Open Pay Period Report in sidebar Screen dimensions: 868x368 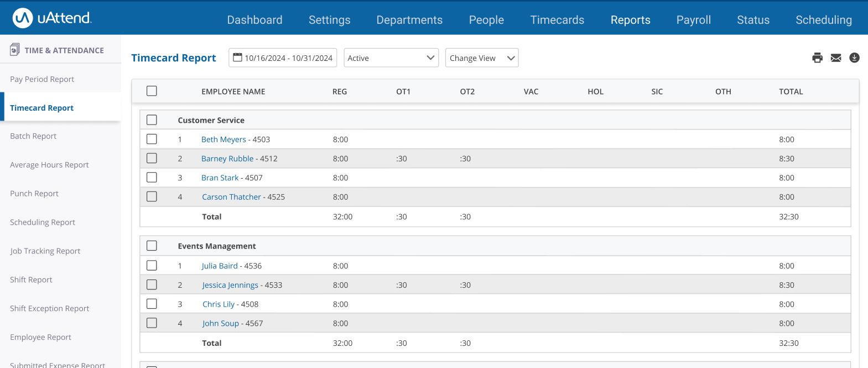pos(42,79)
